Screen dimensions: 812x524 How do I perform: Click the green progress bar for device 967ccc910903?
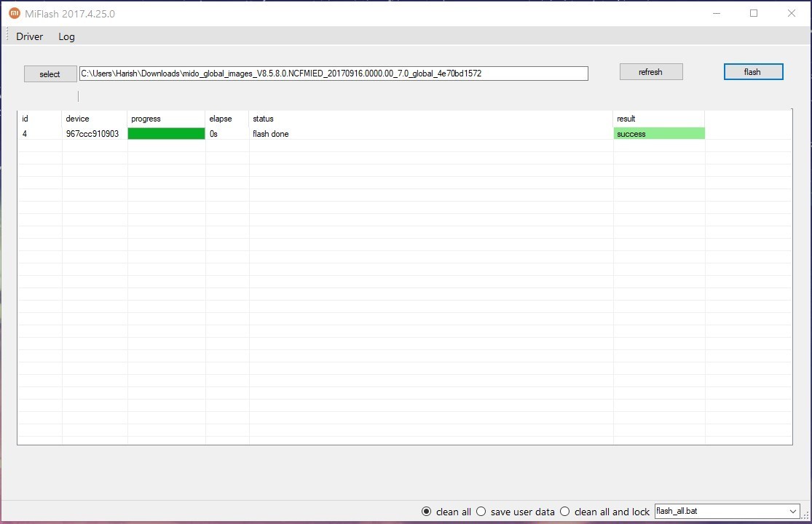click(166, 133)
